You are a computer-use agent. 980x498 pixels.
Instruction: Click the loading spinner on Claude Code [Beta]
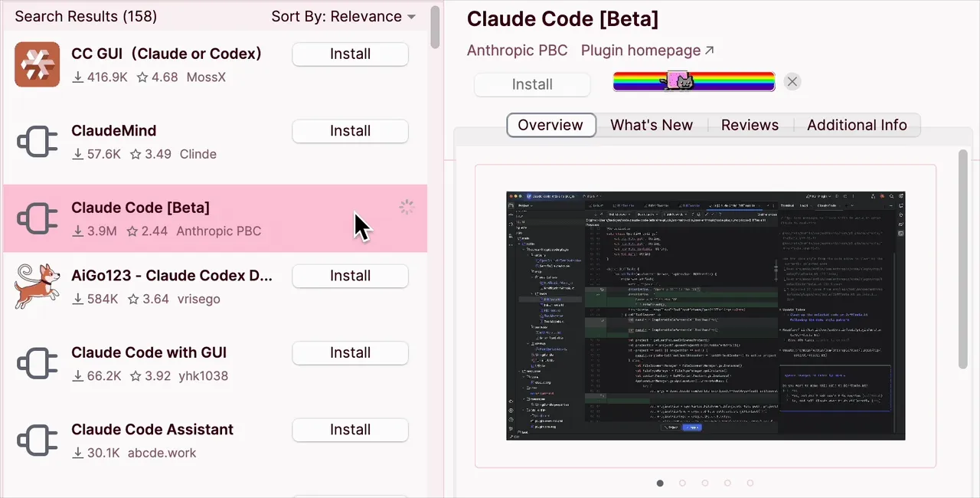[407, 208]
